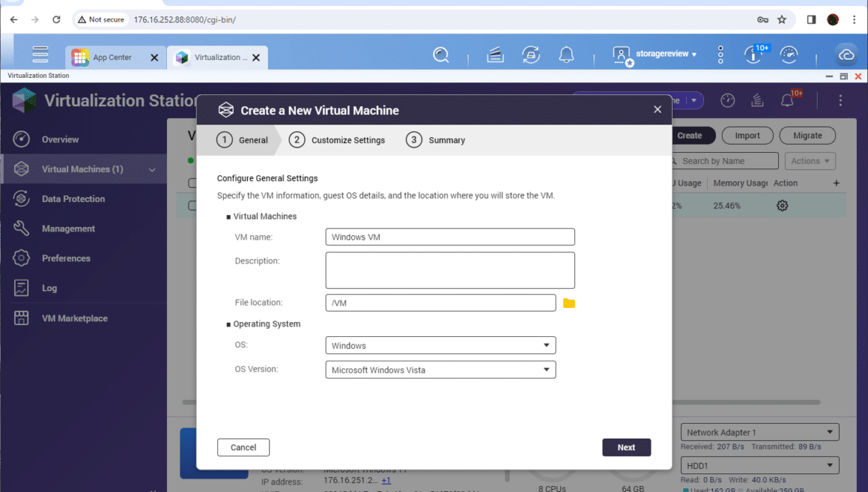The width and height of the screenshot is (868, 492).
Task: Open the info icon with 10+ badge
Action: tap(755, 54)
